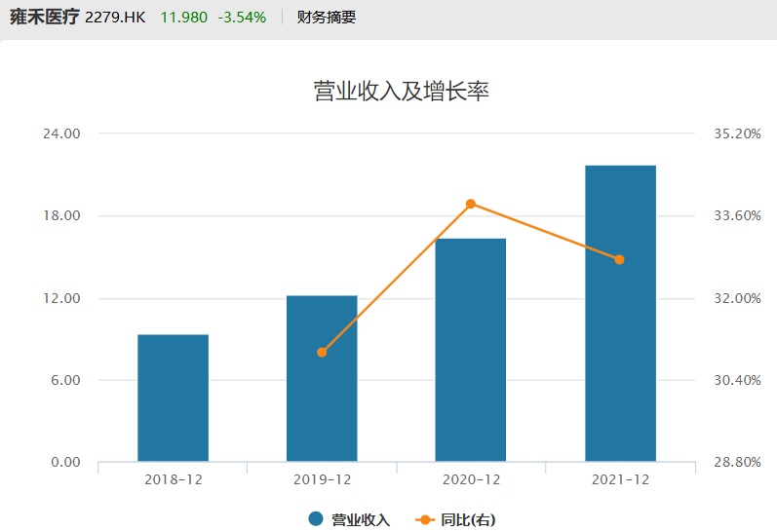Toggle the 营业收入 legend blue circle icon
Image resolution: width=777 pixels, height=532 pixels.
click(x=315, y=519)
